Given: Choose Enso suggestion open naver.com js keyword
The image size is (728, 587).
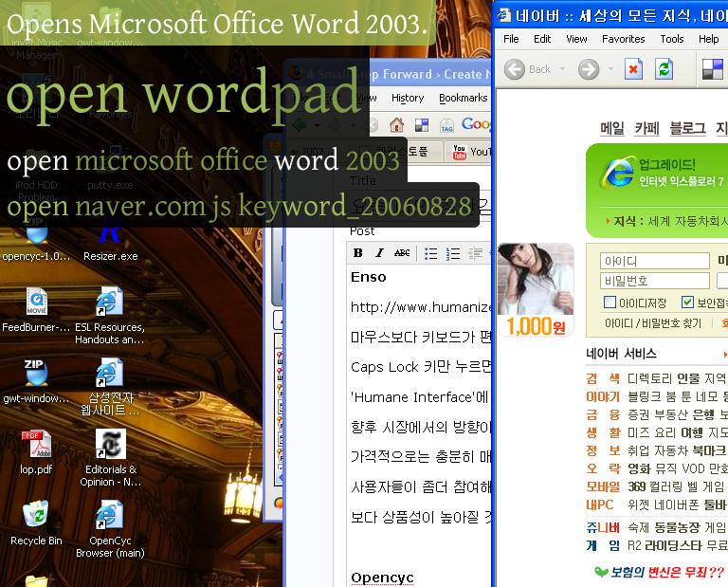Looking at the screenshot, I should (239, 206).
